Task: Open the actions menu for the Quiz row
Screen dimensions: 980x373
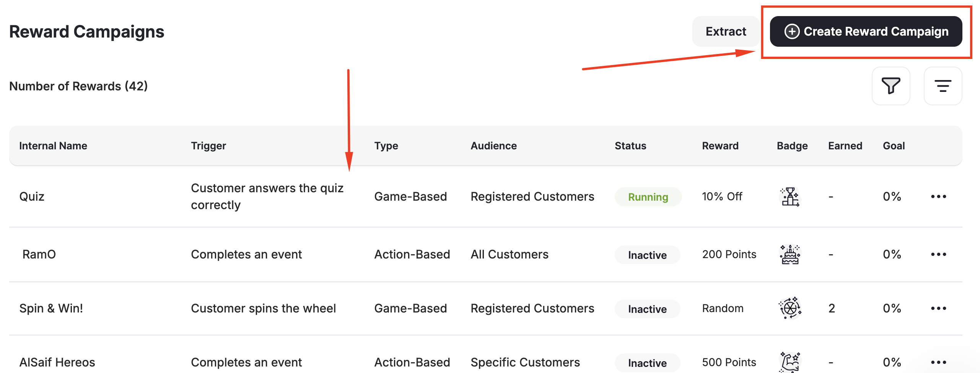Action: click(x=939, y=196)
